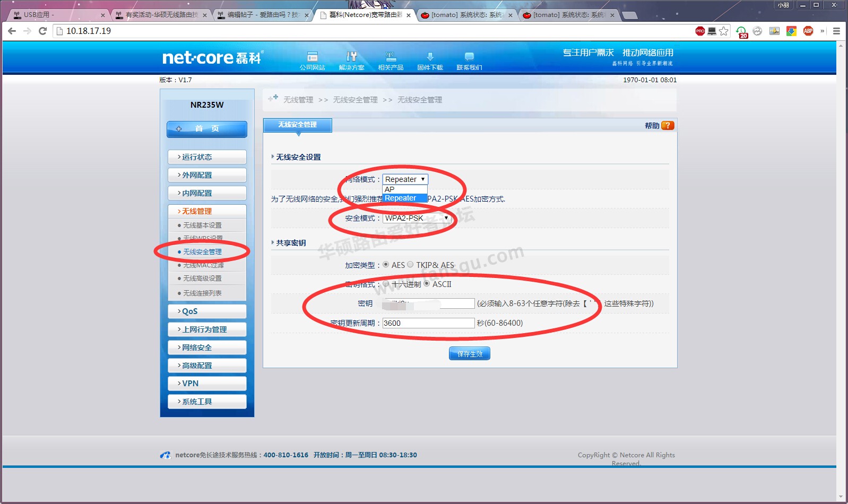The image size is (848, 504).
Task: Expand the 外网配置 sidebar section
Action: (207, 175)
